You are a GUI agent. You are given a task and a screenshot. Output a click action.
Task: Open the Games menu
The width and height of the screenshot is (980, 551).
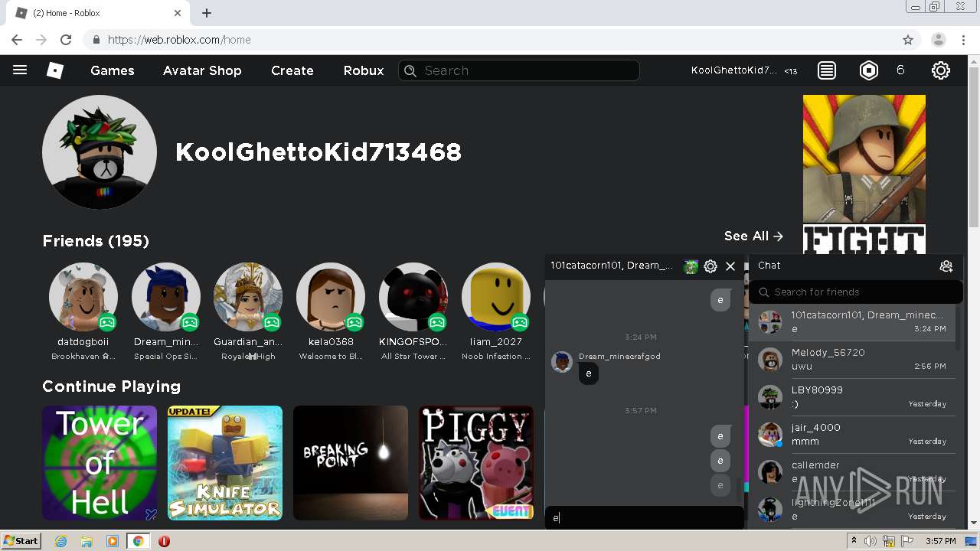point(113,70)
